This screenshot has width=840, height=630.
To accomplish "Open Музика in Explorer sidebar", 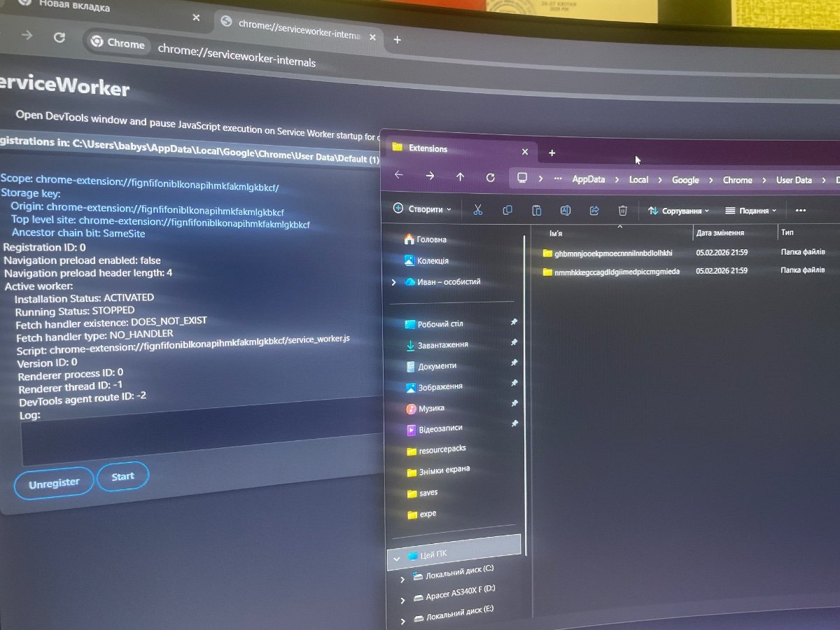I will tap(425, 408).
